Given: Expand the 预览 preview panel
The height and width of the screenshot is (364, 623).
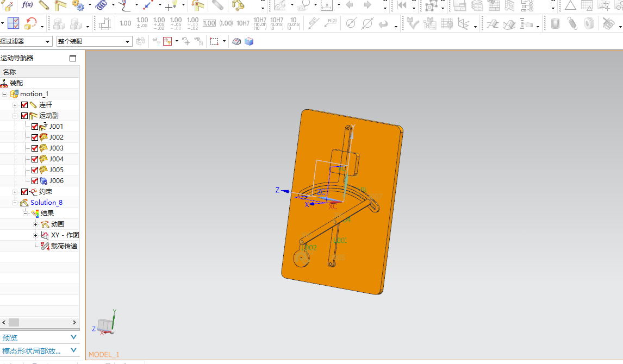Looking at the screenshot, I should coord(74,337).
